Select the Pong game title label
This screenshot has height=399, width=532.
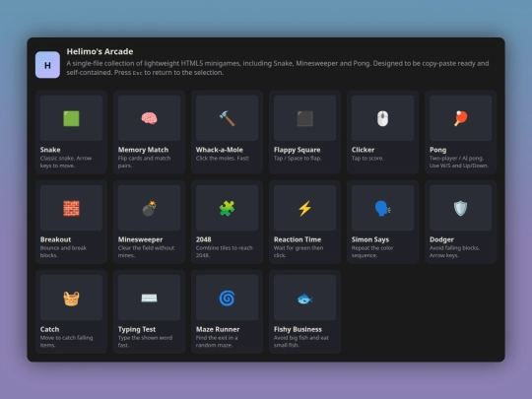click(437, 150)
